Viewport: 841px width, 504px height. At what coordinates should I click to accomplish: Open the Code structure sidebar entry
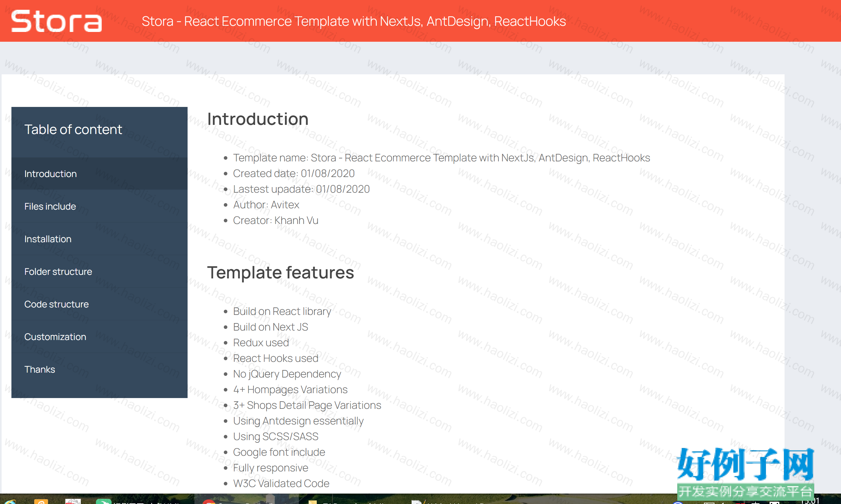point(99,304)
